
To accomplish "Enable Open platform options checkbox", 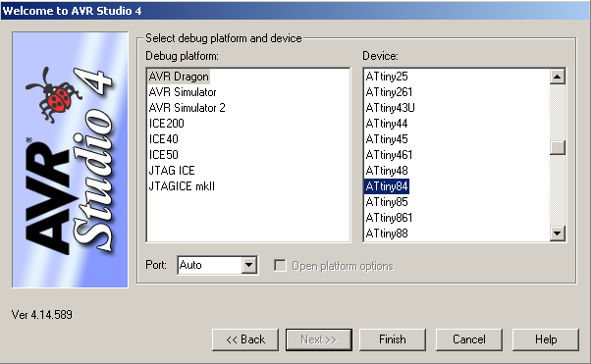I will coord(280,265).
